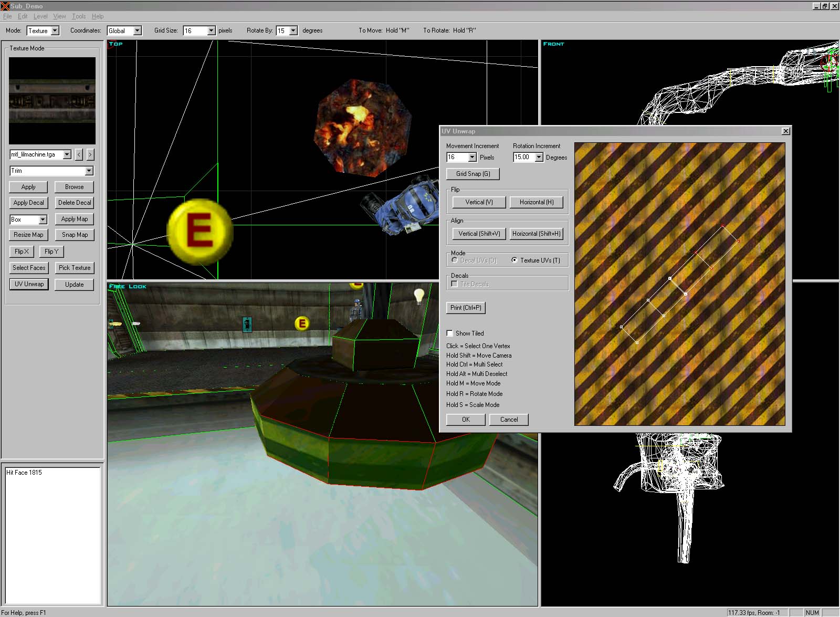Open the Tools menu
The height and width of the screenshot is (617, 840).
click(79, 16)
